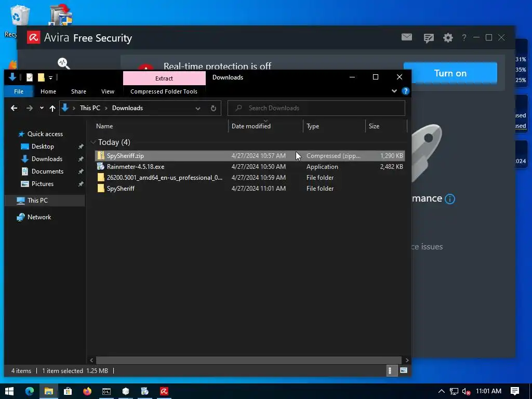Screen dimensions: 532x399
Task: Click the Avira icon in taskbar
Action: tap(164, 391)
